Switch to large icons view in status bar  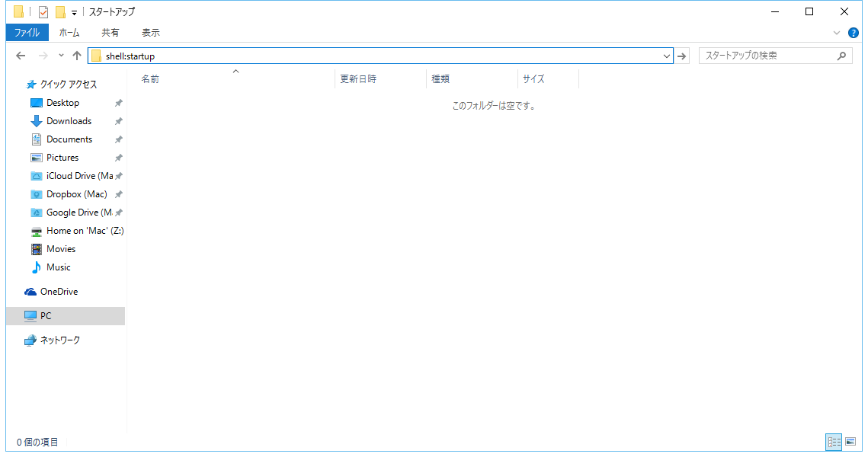pyautogui.click(x=850, y=442)
